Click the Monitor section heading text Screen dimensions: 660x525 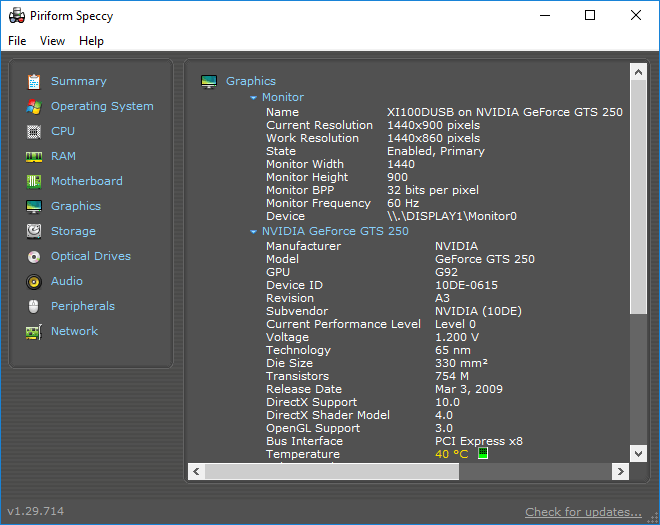pos(283,97)
